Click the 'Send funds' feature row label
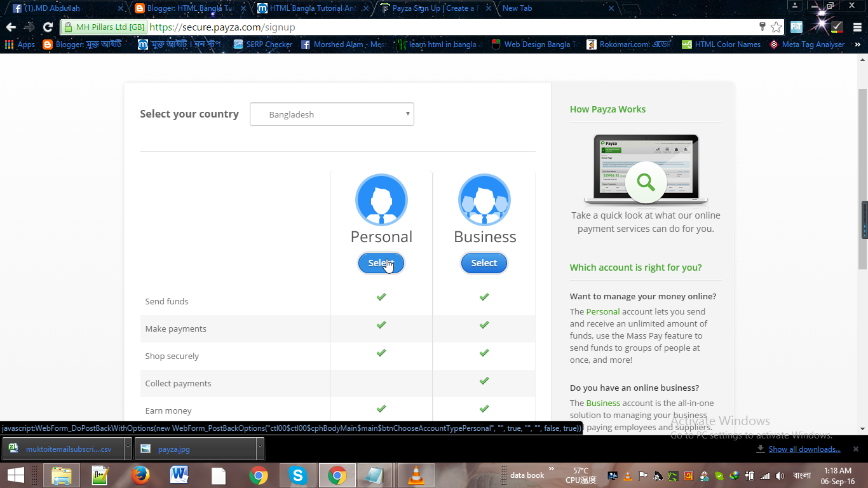Screen dimensions: 868x488 166,301
